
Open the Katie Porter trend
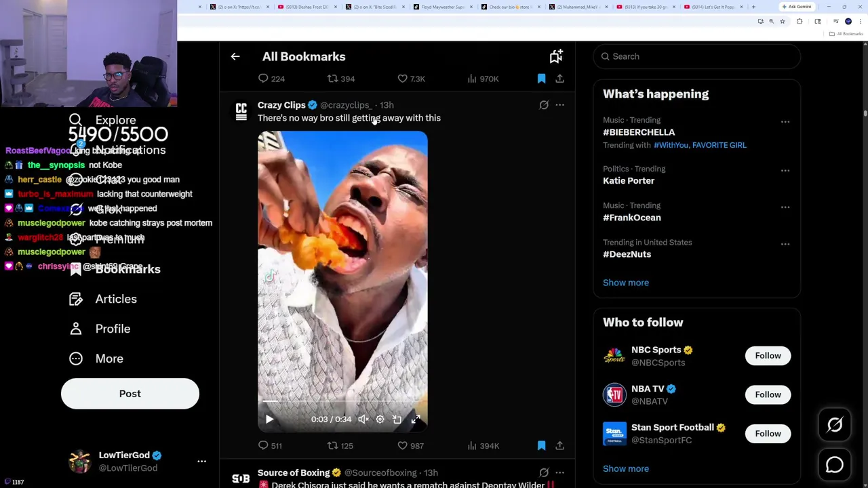click(x=629, y=181)
